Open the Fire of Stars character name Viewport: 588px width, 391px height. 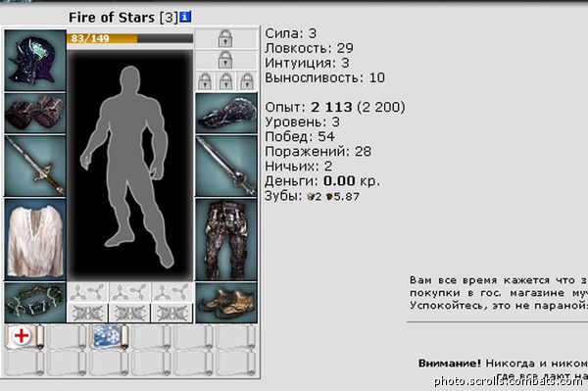click(112, 18)
